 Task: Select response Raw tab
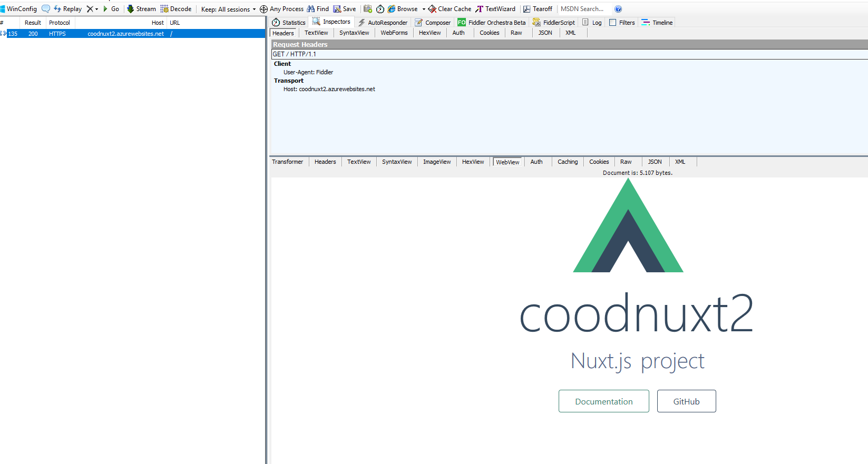coord(626,162)
